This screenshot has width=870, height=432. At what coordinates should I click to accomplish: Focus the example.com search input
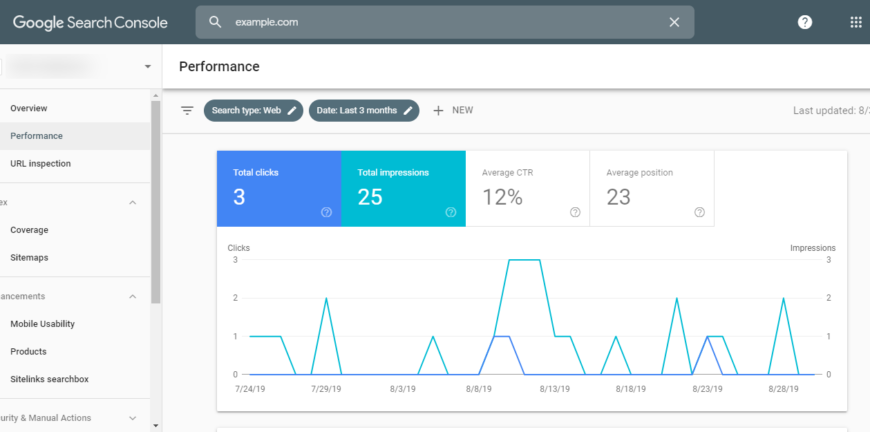[444, 22]
